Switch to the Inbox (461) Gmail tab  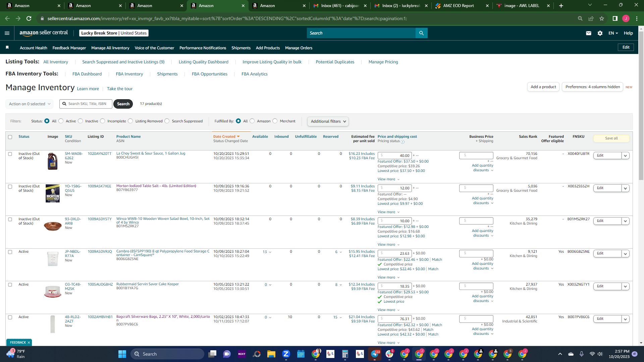pyautogui.click(x=339, y=6)
